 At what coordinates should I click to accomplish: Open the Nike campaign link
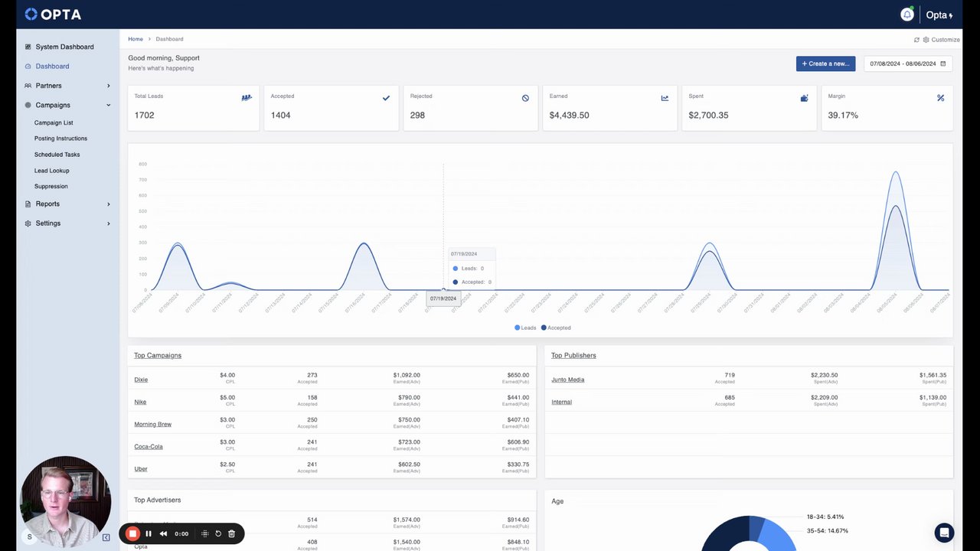140,402
